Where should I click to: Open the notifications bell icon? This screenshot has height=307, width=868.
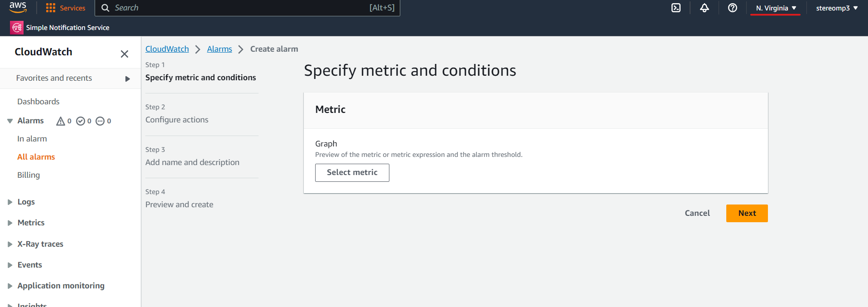coord(704,8)
